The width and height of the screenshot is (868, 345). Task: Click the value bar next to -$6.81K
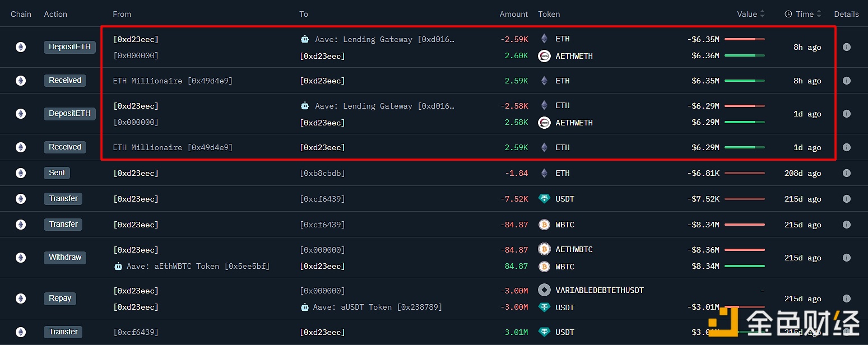pos(744,173)
